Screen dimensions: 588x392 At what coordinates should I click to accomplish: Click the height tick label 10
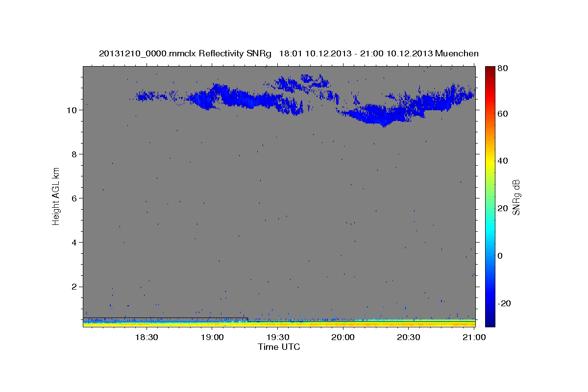click(x=71, y=110)
